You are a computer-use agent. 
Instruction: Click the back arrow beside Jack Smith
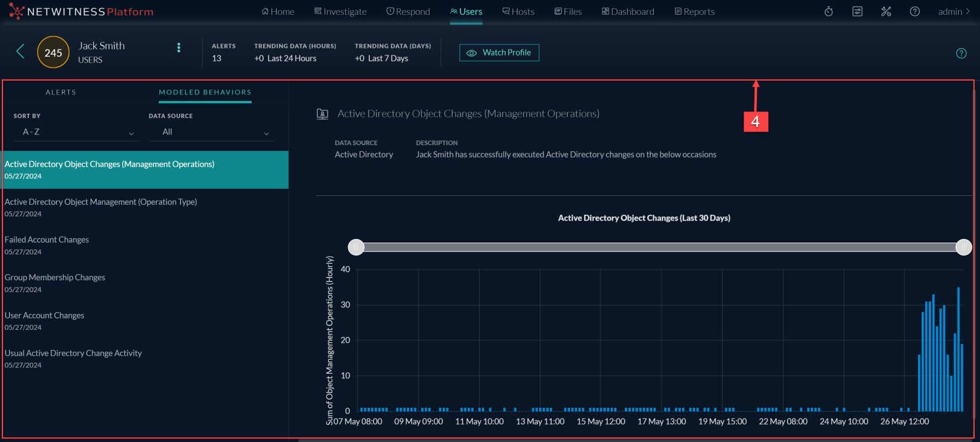click(20, 52)
